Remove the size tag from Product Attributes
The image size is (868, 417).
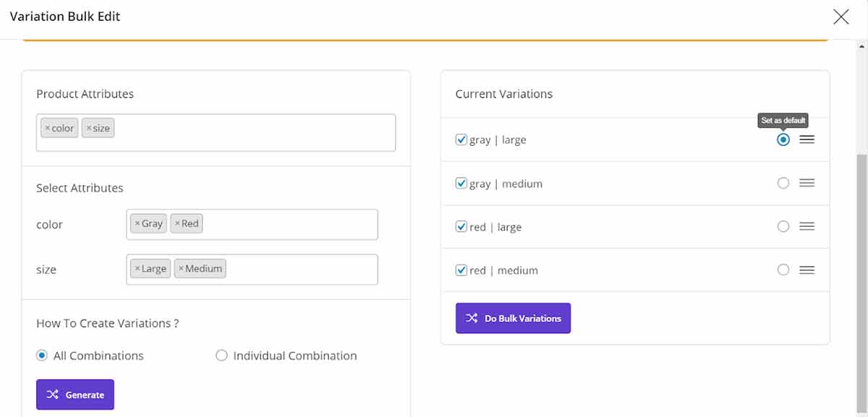89,129
